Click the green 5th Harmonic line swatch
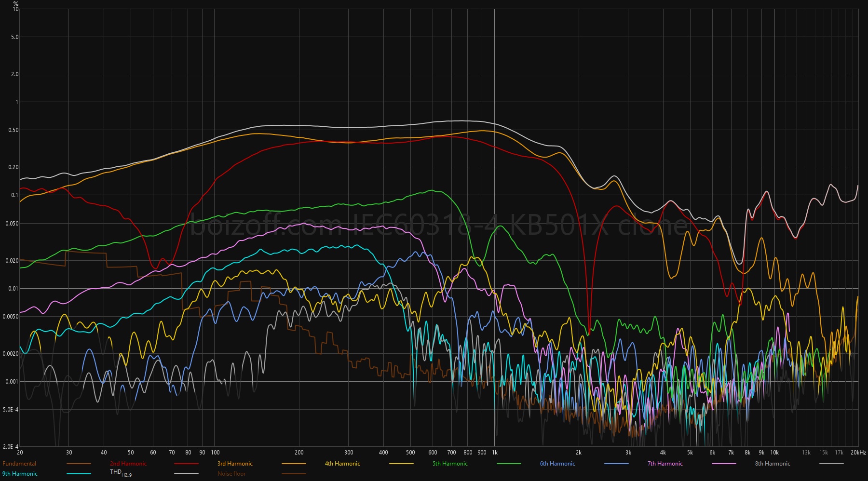This screenshot has height=481, width=868. [x=509, y=464]
